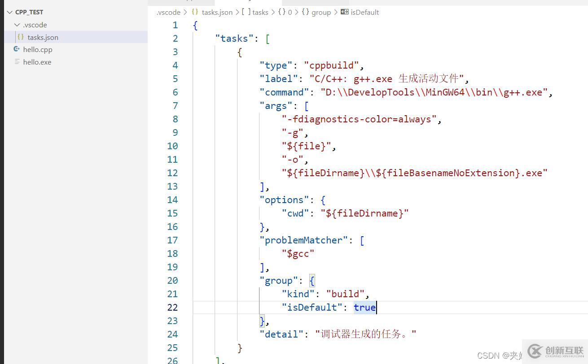Click the "options" key
Screen dimensions: 588x364
pyautogui.click(x=285, y=200)
